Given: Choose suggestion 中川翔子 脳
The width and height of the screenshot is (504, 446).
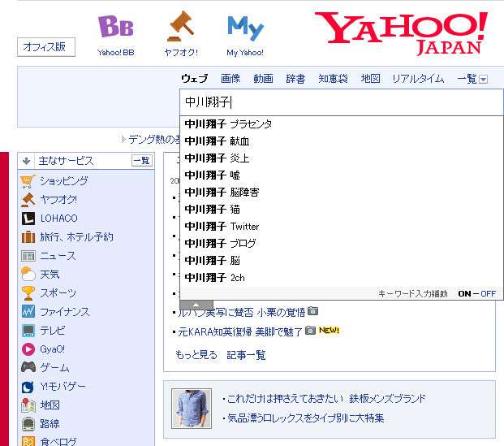Looking at the screenshot, I should click(x=342, y=260).
